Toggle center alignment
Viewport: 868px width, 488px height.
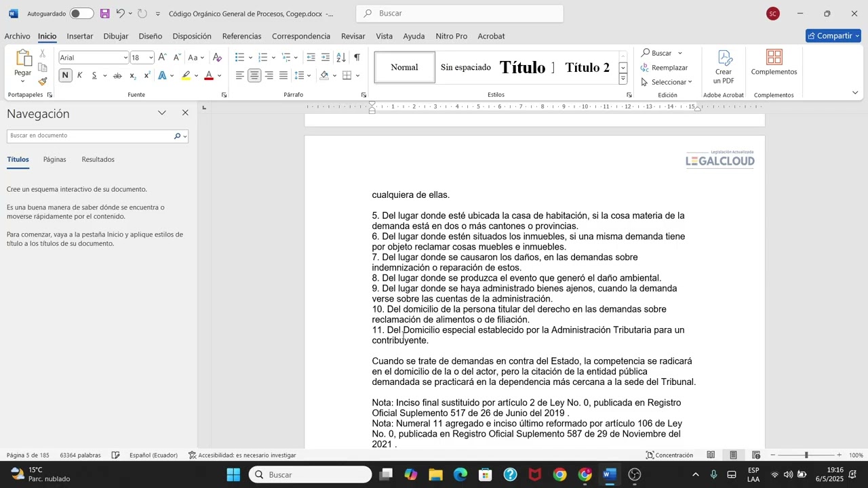click(254, 75)
